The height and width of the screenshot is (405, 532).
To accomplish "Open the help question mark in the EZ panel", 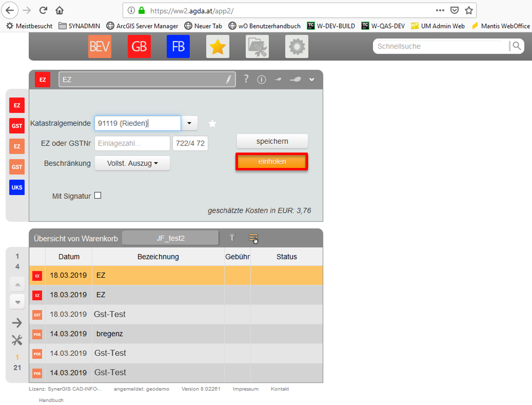I will pos(246,79).
